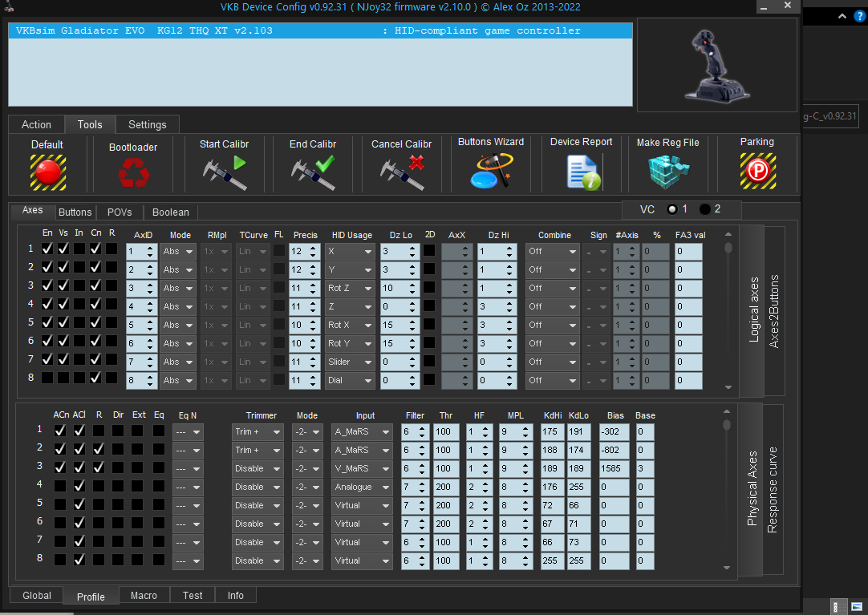868x615 pixels.
Task: Open the Bootloader recycle icon
Action: (x=132, y=172)
